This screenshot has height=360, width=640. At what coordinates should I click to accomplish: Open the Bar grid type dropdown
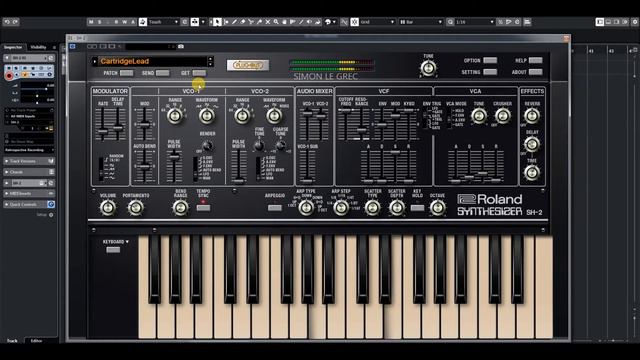click(x=421, y=22)
